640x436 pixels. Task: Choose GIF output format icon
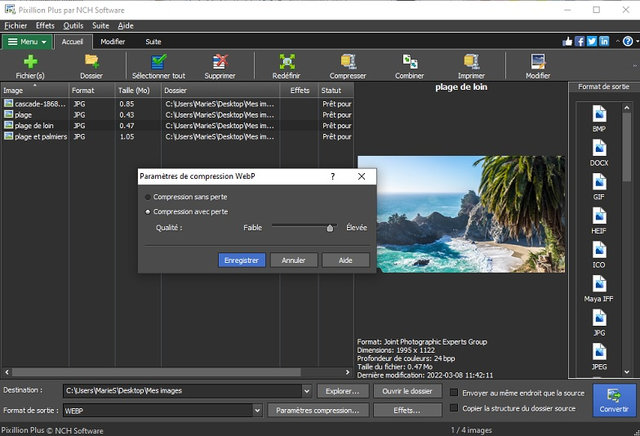point(599,187)
